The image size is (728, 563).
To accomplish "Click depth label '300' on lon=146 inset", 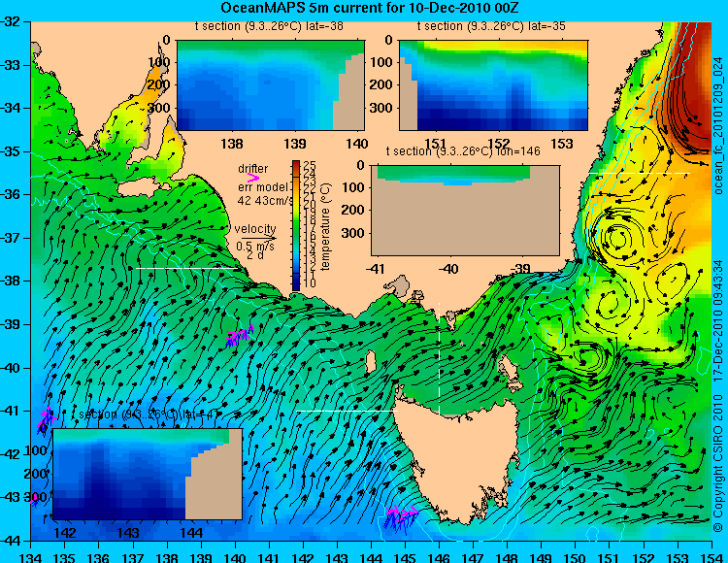I will click(x=353, y=233).
